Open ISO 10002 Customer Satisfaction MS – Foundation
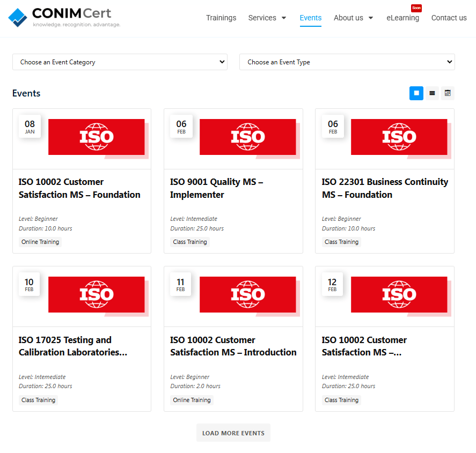476x453 pixels. click(79, 188)
